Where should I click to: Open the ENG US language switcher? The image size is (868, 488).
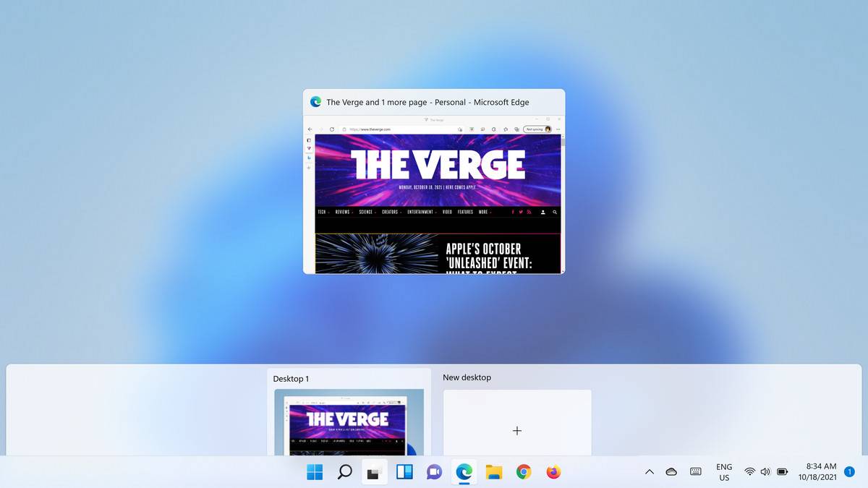coord(724,472)
